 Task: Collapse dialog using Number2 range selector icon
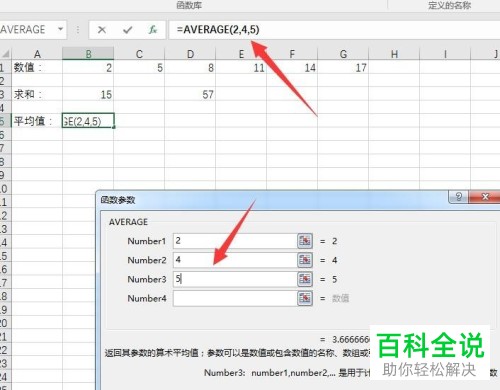[x=305, y=260]
